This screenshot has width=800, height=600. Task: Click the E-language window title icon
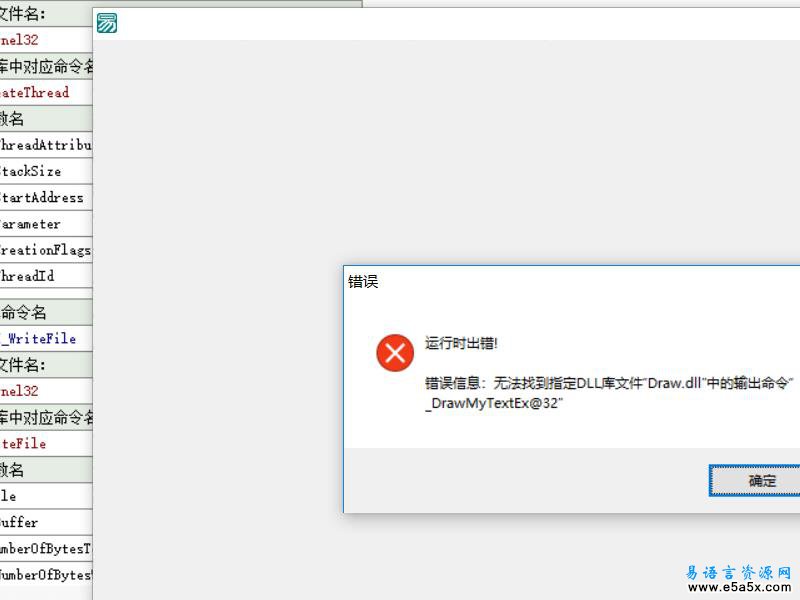point(107,23)
